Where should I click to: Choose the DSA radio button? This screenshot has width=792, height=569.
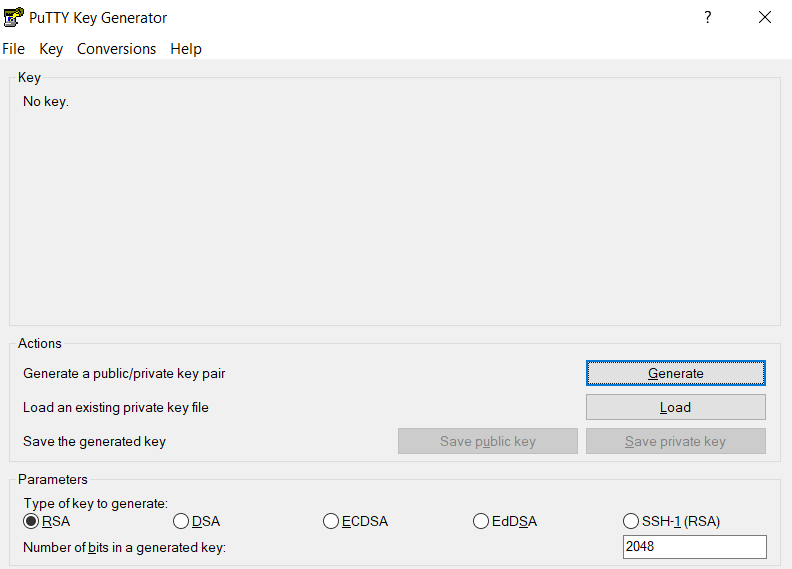pyautogui.click(x=181, y=521)
